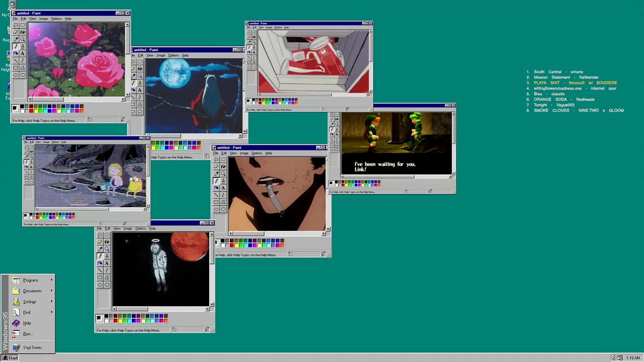Click track 'Bleu - class0c'

point(549,94)
